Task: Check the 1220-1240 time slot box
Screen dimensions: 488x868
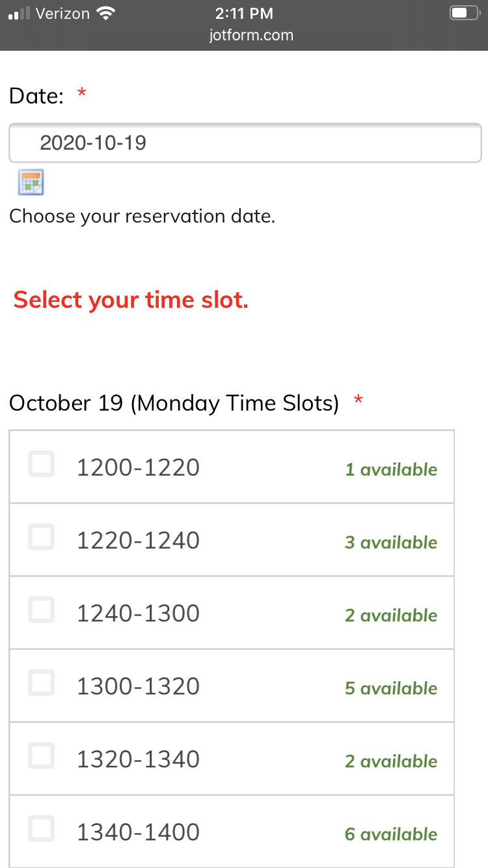Action: (x=42, y=537)
